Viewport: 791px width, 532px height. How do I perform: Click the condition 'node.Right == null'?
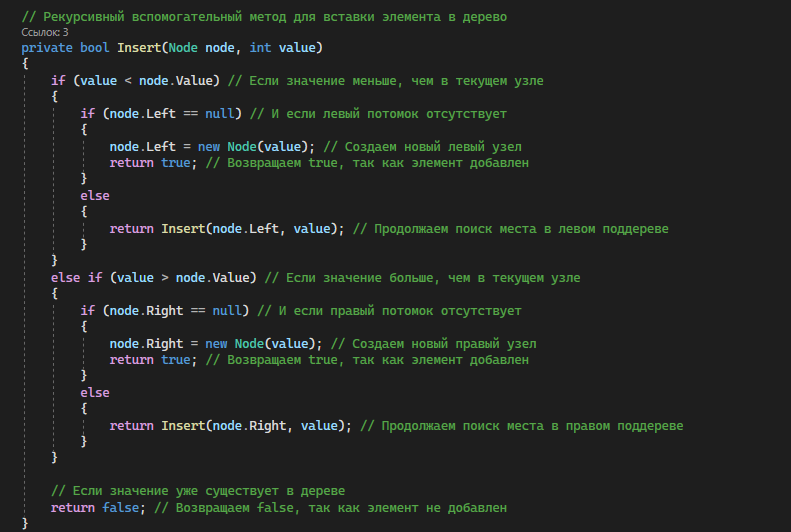click(x=176, y=311)
